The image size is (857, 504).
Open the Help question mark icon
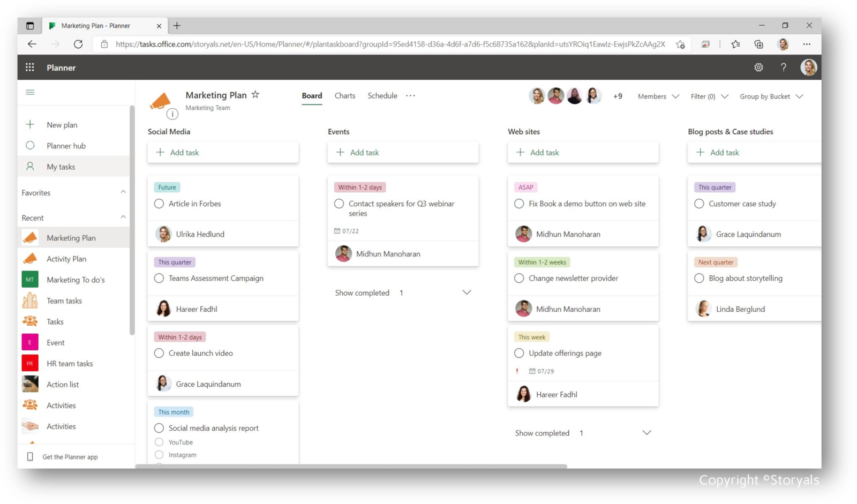[x=783, y=67]
